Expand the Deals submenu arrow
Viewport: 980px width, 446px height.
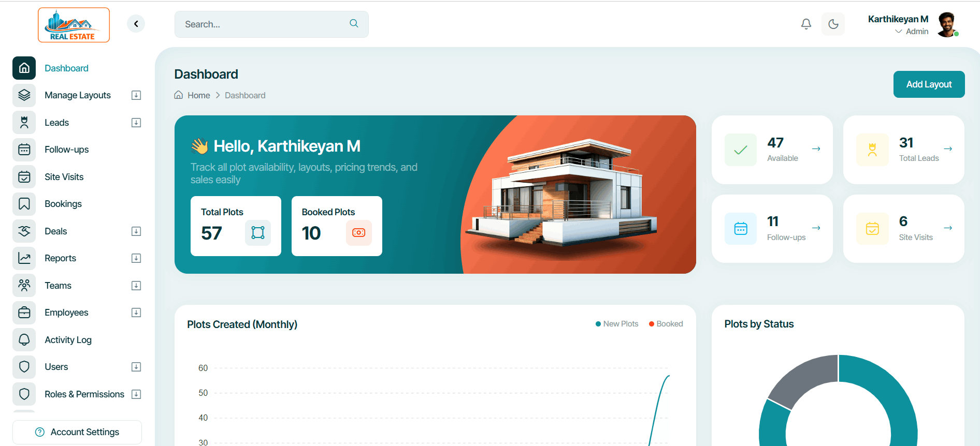[136, 231]
